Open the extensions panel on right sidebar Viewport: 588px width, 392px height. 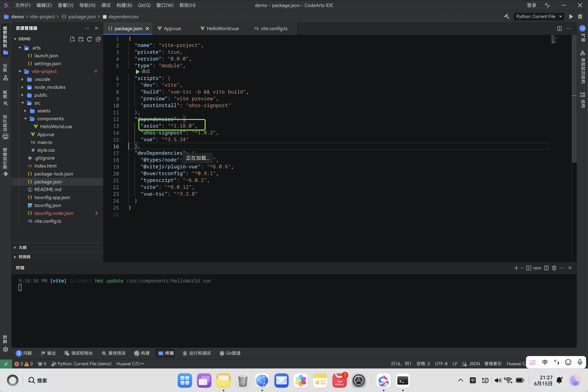[582, 34]
